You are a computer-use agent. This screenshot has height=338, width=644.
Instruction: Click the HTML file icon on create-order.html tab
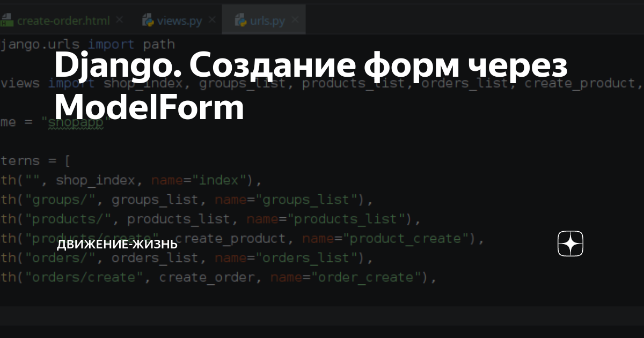click(x=9, y=20)
